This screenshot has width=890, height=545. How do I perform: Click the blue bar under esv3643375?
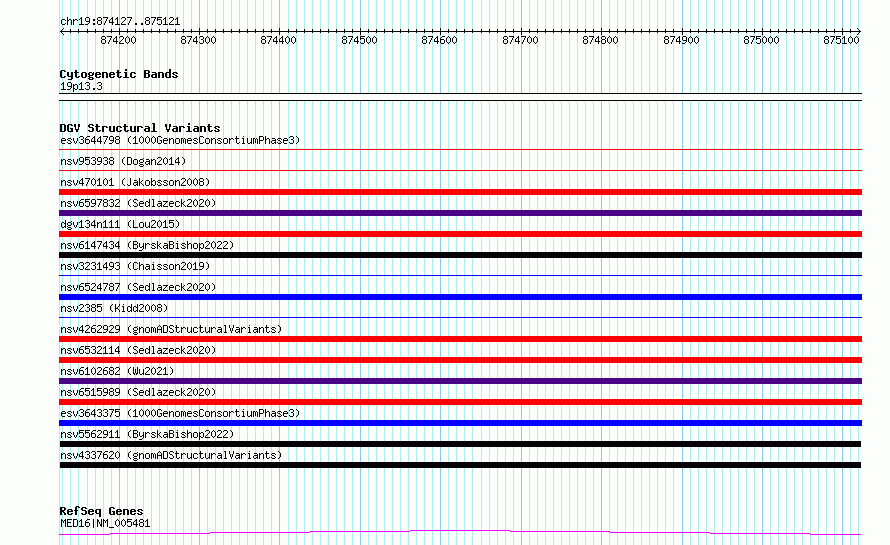click(460, 423)
